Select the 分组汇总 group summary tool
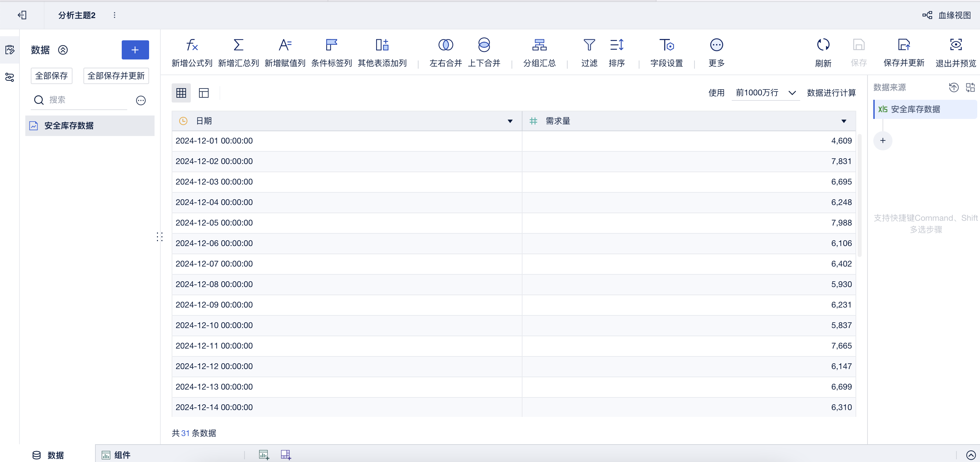This screenshot has height=462, width=980. pyautogui.click(x=539, y=45)
